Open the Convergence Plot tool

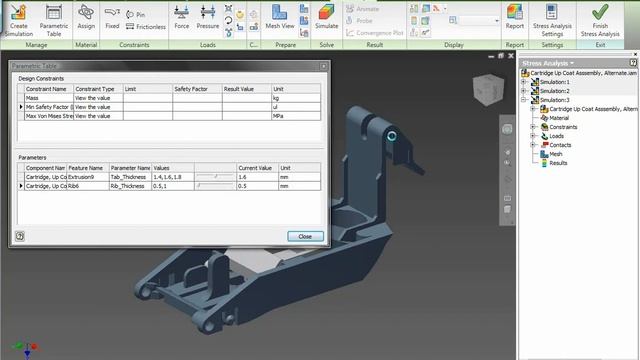[x=375, y=33]
